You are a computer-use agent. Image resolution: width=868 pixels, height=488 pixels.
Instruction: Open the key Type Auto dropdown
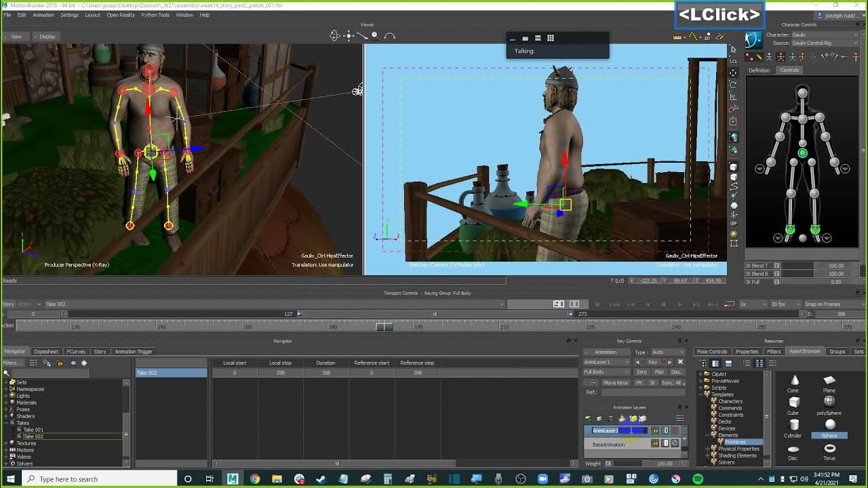[x=667, y=352]
